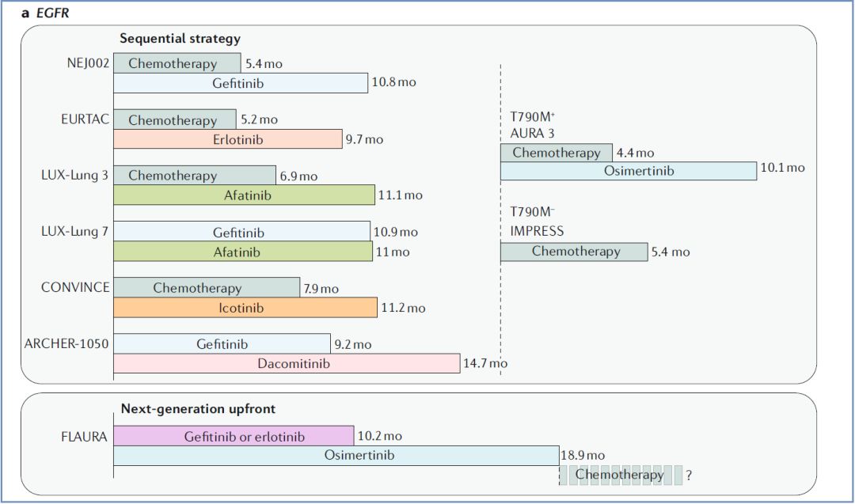Select the Gefitinib bar in the ARCHER-1050 row
The image size is (855, 504).
222,344
